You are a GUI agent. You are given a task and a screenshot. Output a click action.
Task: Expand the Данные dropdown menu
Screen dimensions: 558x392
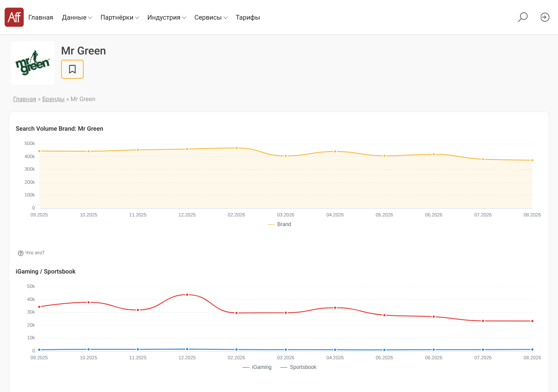coord(77,17)
